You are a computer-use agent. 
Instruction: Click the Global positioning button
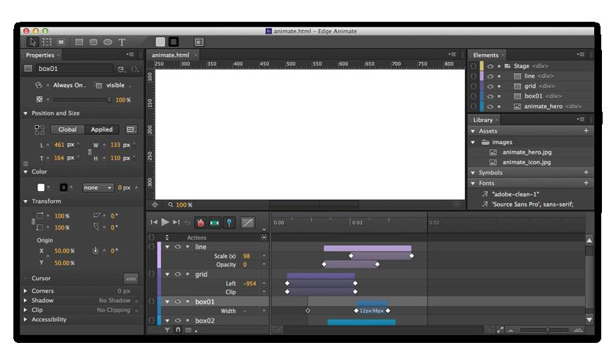[x=68, y=129]
